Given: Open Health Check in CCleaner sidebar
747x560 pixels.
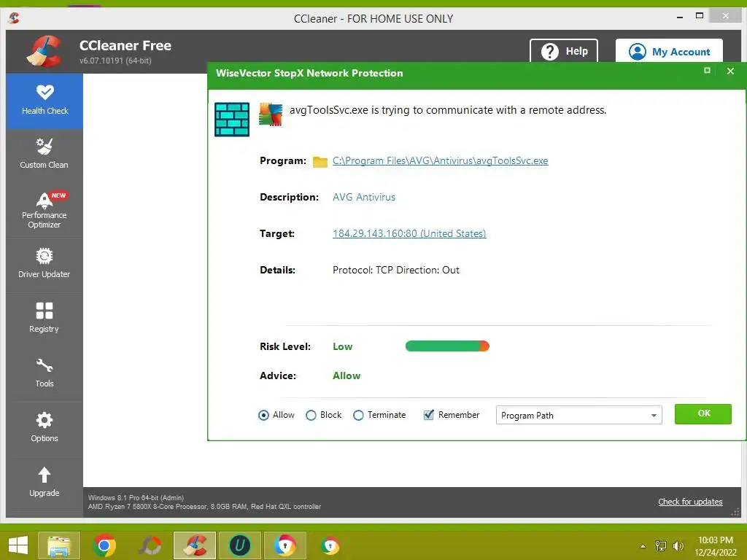Looking at the screenshot, I should [x=44, y=101].
